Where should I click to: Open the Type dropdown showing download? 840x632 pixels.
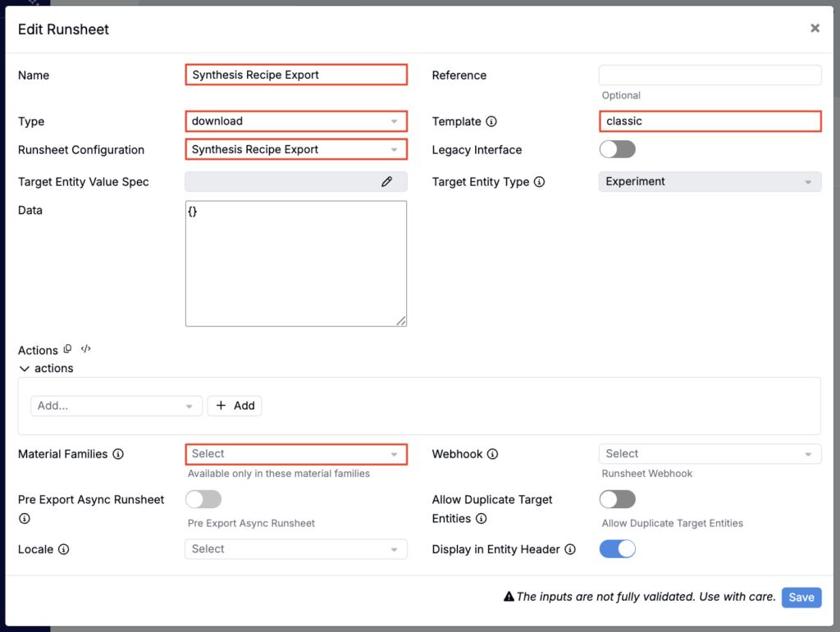point(296,121)
